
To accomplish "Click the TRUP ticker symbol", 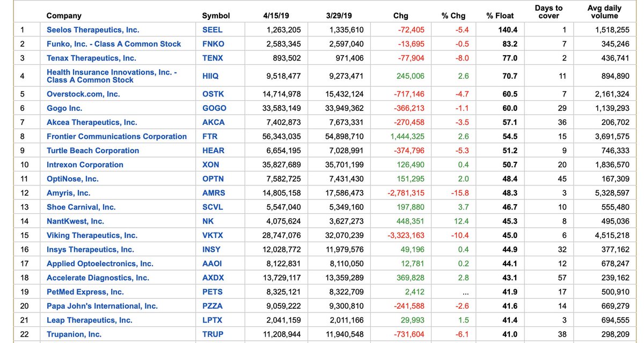I will pyautogui.click(x=213, y=334).
